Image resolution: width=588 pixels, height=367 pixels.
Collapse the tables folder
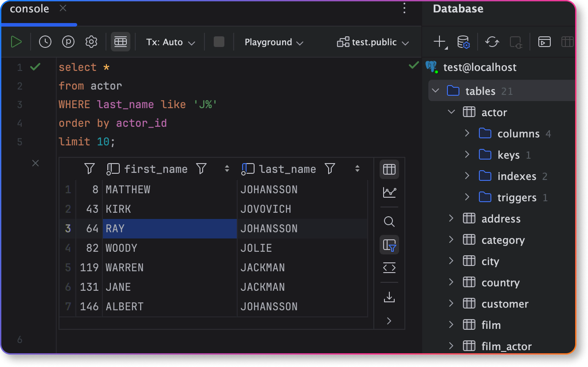tap(435, 91)
